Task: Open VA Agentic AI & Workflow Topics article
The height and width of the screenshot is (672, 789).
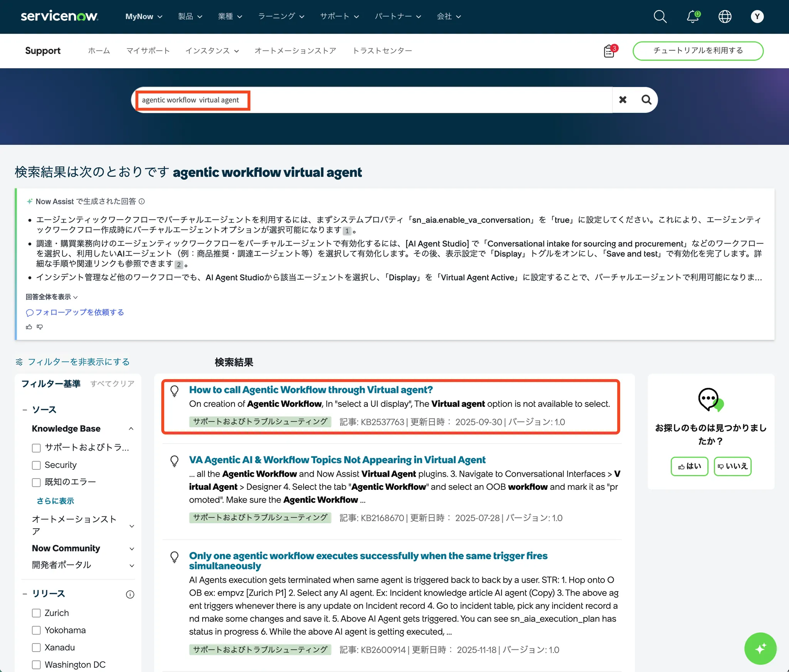Action: [337, 460]
